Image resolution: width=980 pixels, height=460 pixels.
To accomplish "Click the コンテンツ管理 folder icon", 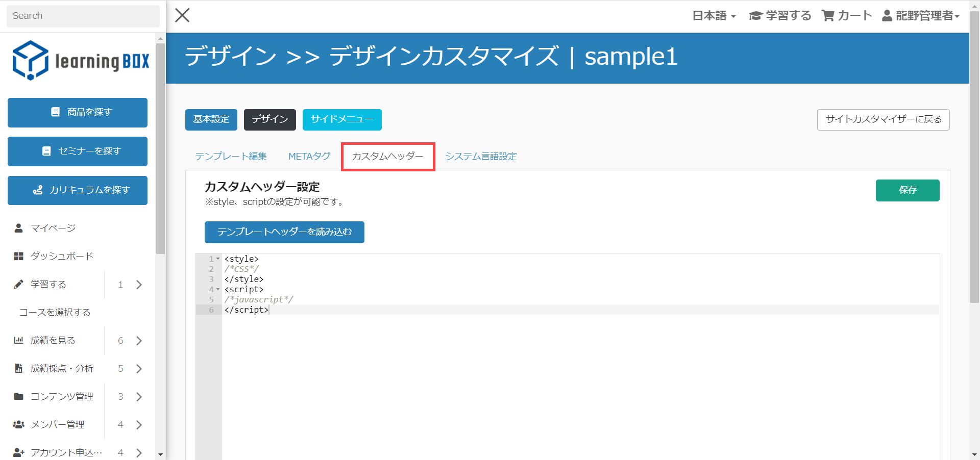I will (x=19, y=396).
